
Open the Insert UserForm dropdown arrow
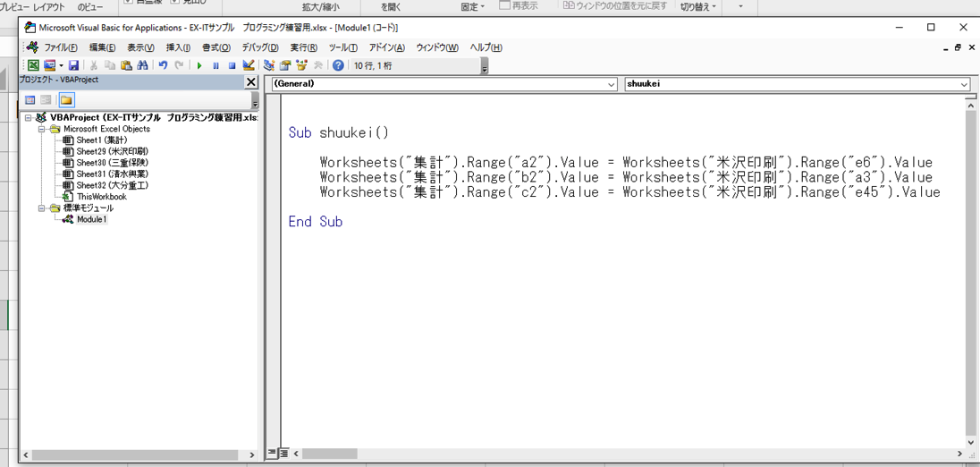tap(61, 65)
